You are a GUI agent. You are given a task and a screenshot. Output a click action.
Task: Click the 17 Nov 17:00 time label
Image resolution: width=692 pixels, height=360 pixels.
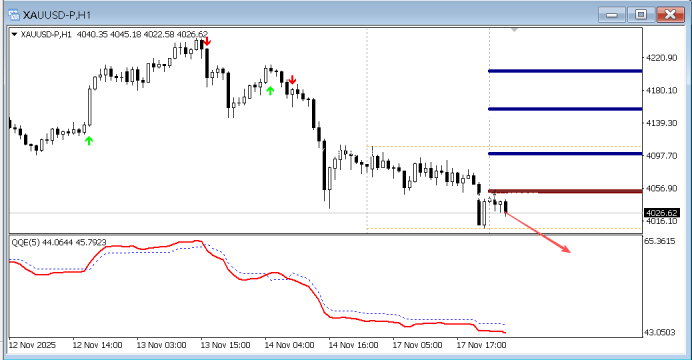tap(481, 345)
